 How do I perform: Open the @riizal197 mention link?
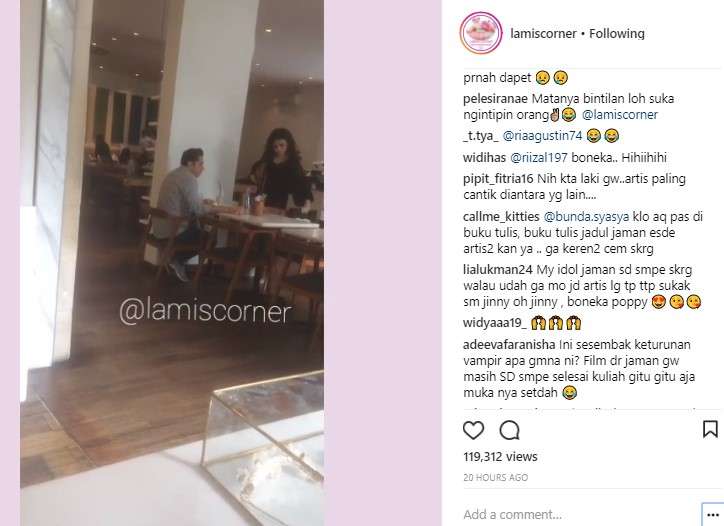tap(538, 157)
